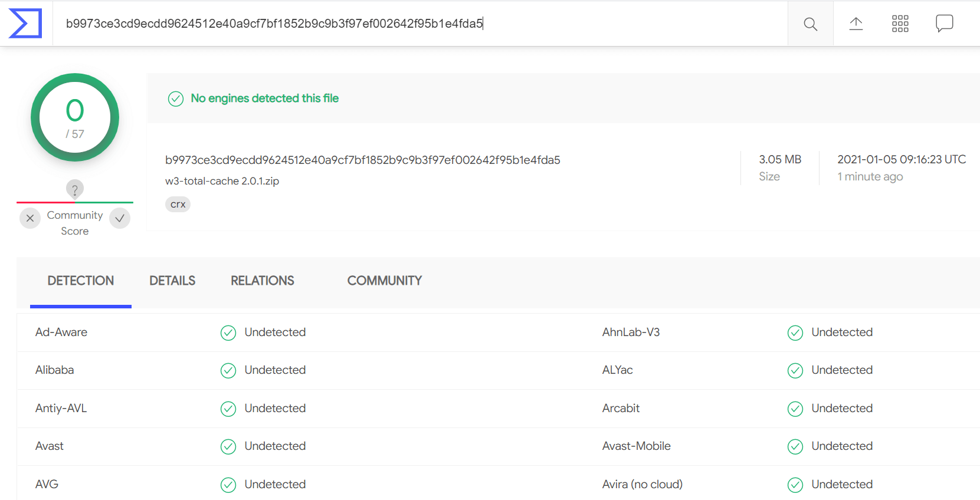Click the Antiy-AVL undetected check icon
This screenshot has height=500, width=980.
[x=228, y=409]
